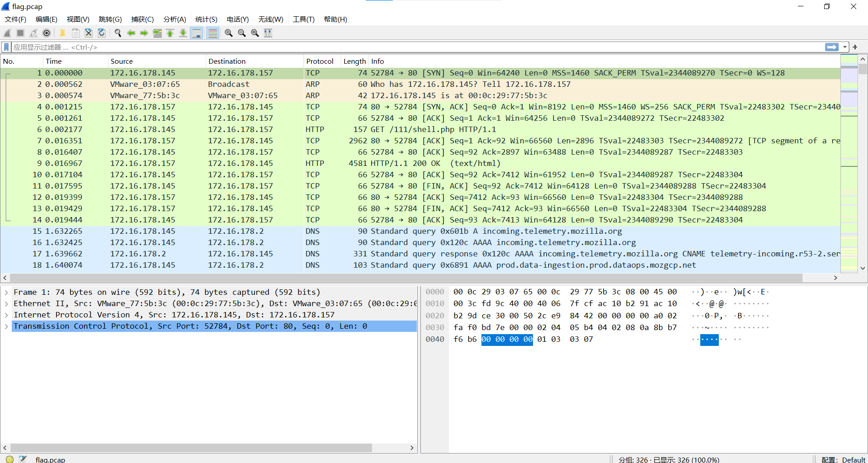Click the highlighted 00 00 00 00 hex bytes

tap(507, 340)
